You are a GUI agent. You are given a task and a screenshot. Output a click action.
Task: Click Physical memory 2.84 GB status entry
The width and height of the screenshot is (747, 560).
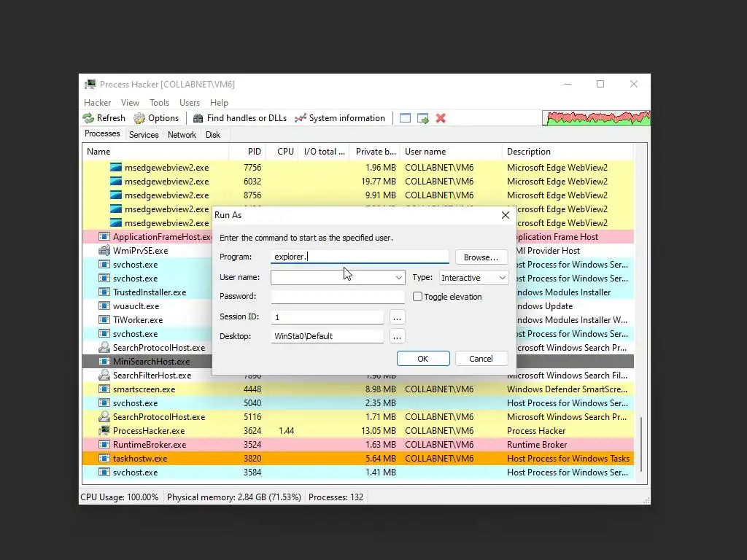tap(234, 497)
